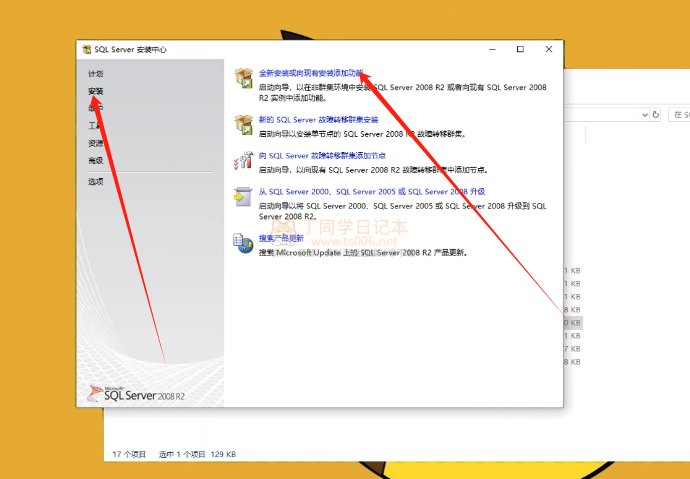
Task: Minimize the SQL Server 安装中心 window
Action: pos(492,49)
